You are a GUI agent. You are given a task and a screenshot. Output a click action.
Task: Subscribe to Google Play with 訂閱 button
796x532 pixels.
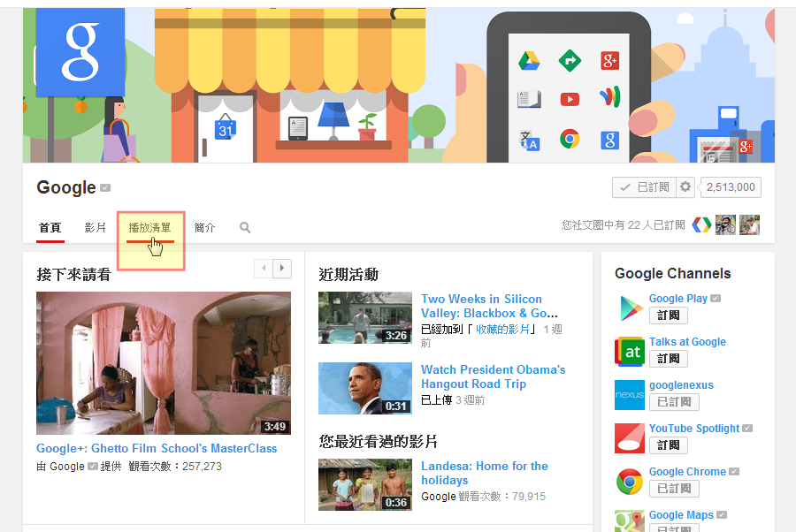[x=668, y=315]
